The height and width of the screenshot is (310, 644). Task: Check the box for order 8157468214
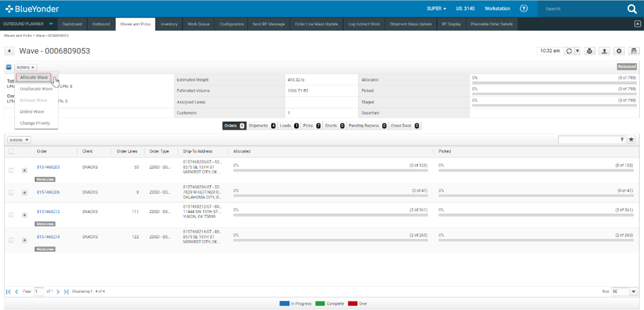11,240
